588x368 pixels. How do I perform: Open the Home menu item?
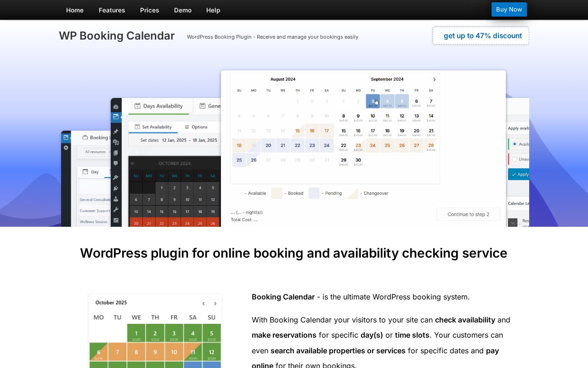(x=75, y=10)
